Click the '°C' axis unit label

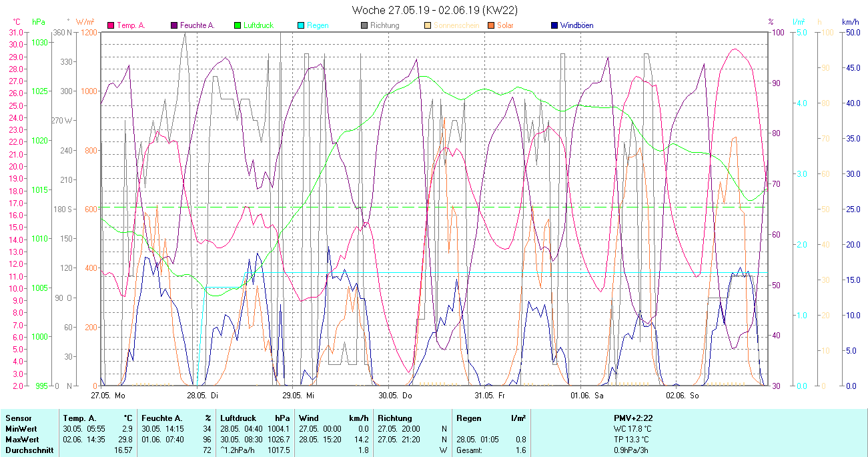(x=17, y=22)
